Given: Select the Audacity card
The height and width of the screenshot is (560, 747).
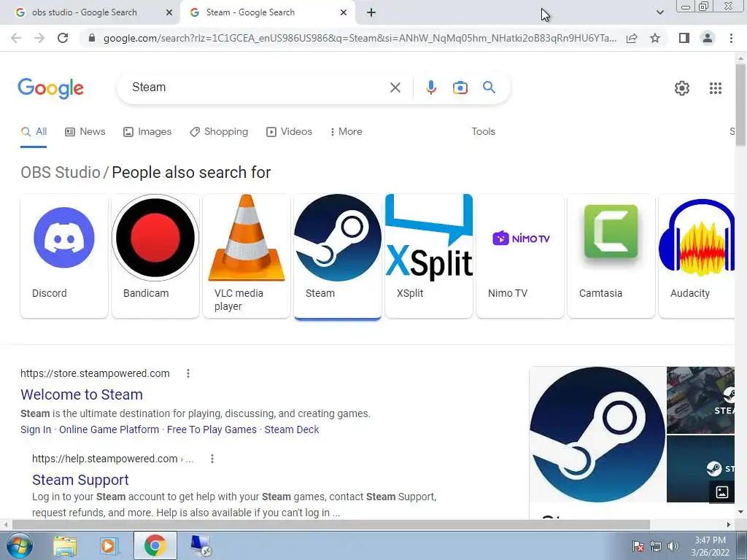Looking at the screenshot, I should click(x=697, y=255).
